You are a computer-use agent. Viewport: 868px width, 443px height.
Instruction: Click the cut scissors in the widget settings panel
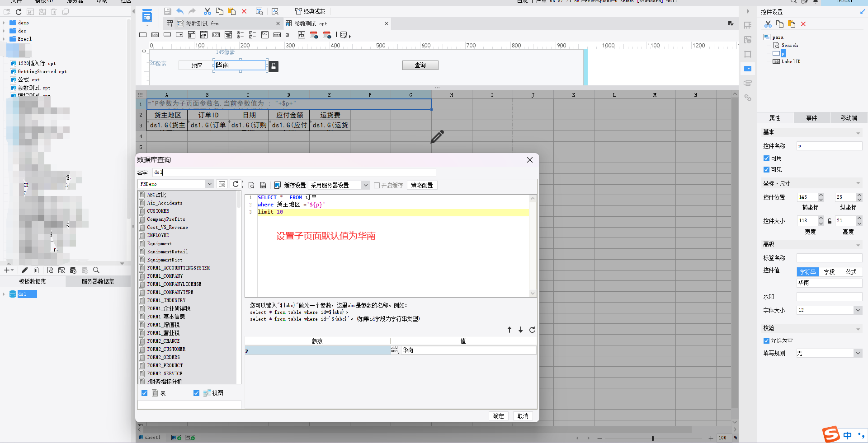point(768,24)
